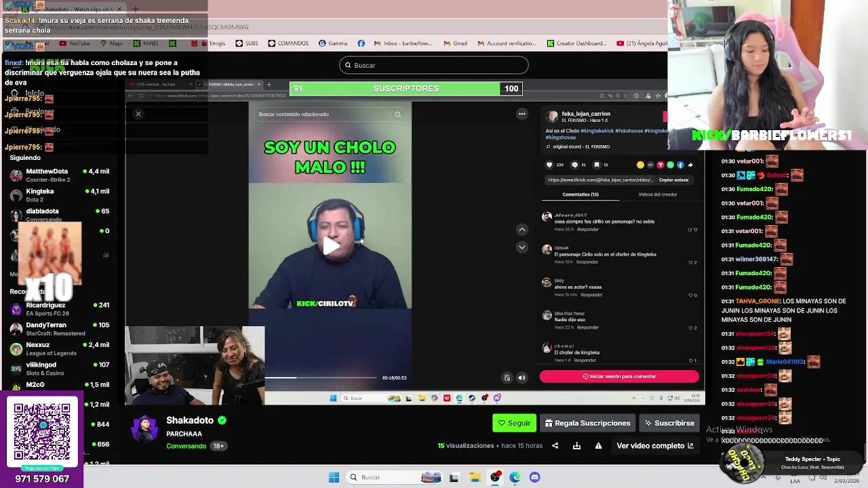This screenshot has height=488, width=868.
Task: Click Regala Suscripciones button
Action: click(x=587, y=423)
